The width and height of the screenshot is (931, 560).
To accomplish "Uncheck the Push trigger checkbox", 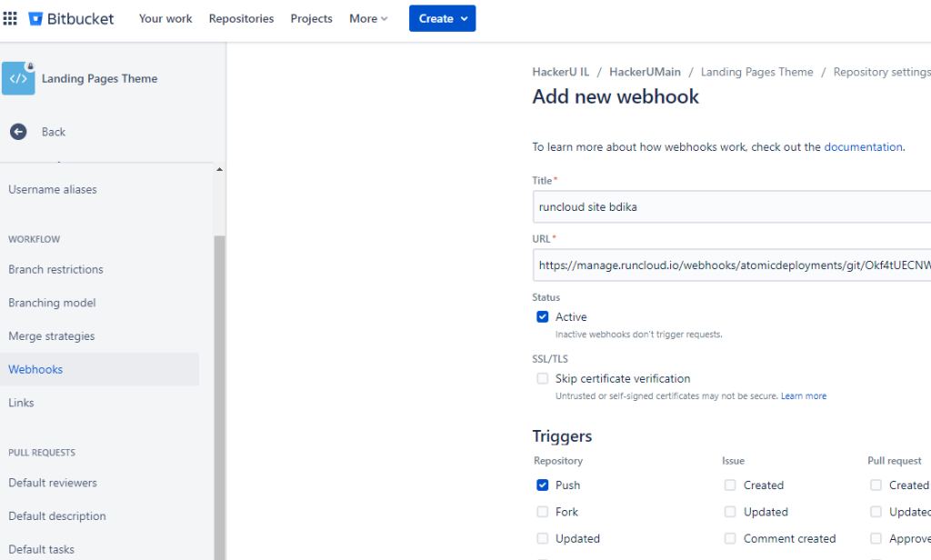I will (543, 485).
